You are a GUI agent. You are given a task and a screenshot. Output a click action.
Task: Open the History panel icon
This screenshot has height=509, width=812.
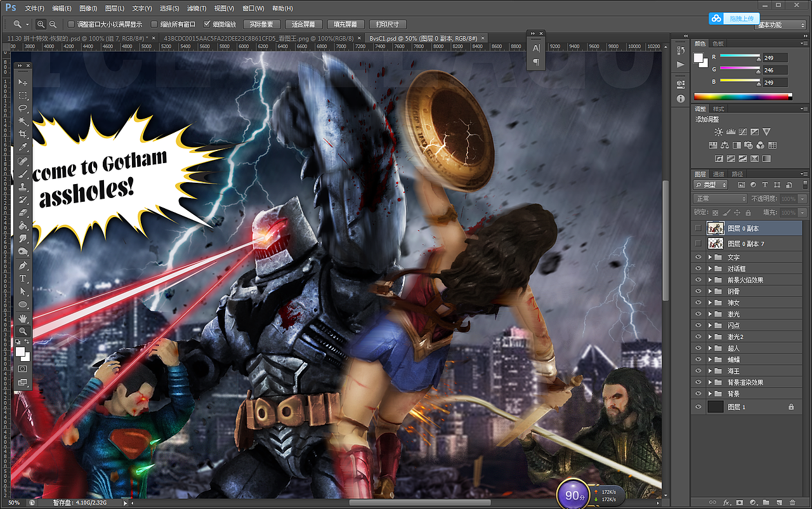coord(681,51)
